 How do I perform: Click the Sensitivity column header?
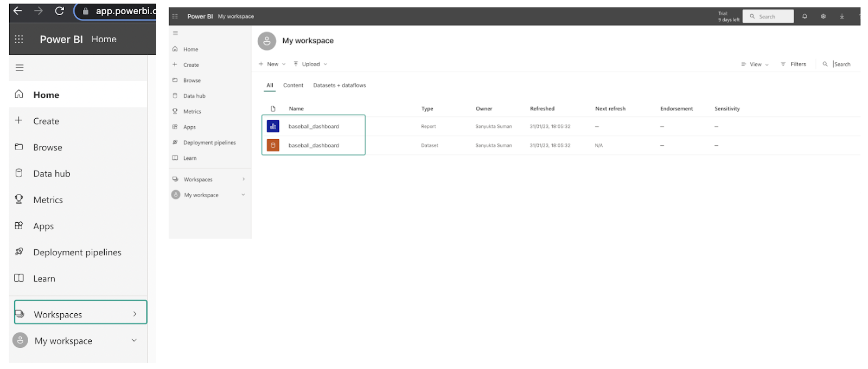[727, 109]
